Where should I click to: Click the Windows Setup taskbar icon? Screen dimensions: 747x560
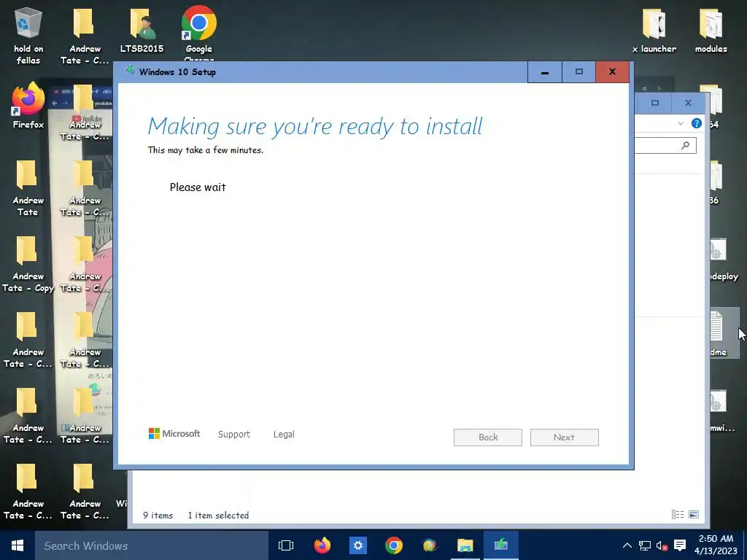click(500, 545)
